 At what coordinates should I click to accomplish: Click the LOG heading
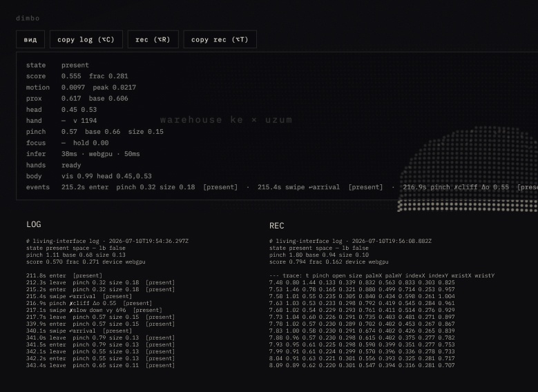[34, 224]
